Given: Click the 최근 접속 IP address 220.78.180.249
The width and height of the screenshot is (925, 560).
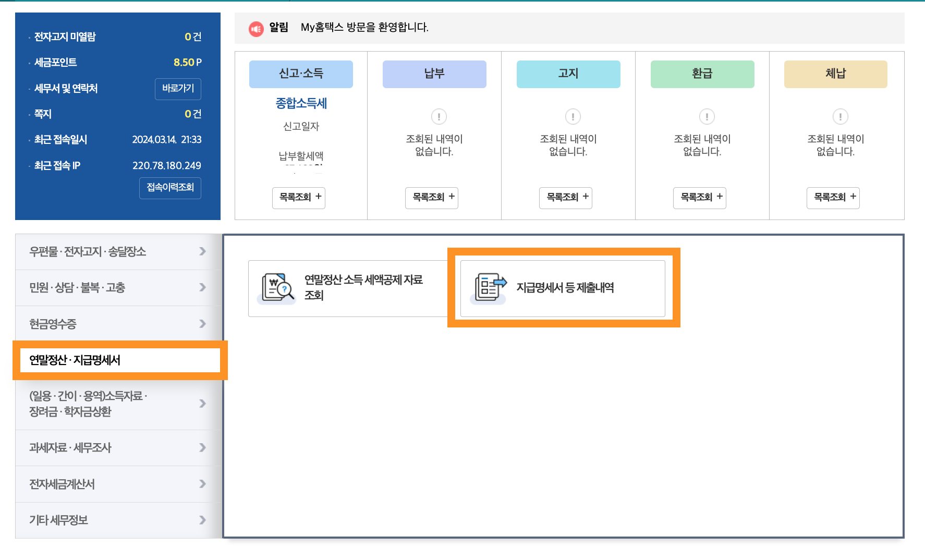Looking at the screenshot, I should coord(167,166).
